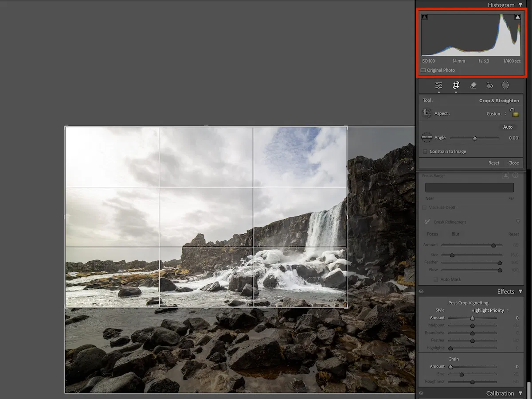This screenshot has width=532, height=399.
Task: Check the Original Photo box
Action: click(423, 70)
